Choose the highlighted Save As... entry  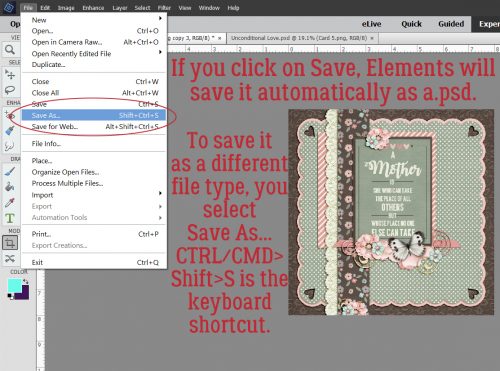pyautogui.click(x=94, y=115)
